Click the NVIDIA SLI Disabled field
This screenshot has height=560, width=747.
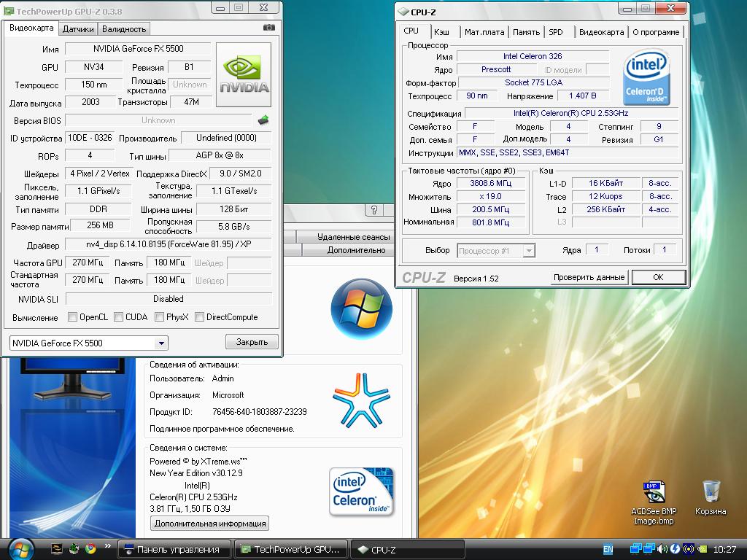[169, 299]
